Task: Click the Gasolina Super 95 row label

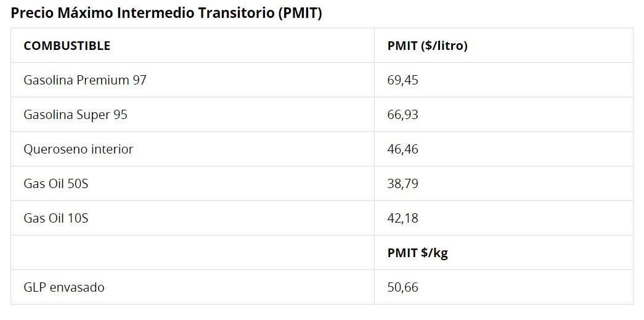Action: pos(75,115)
